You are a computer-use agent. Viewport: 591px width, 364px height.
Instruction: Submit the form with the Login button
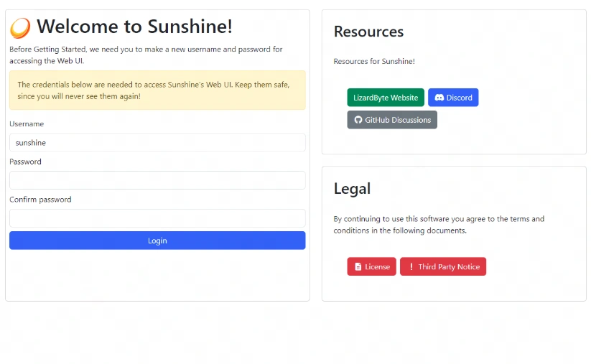click(x=157, y=241)
